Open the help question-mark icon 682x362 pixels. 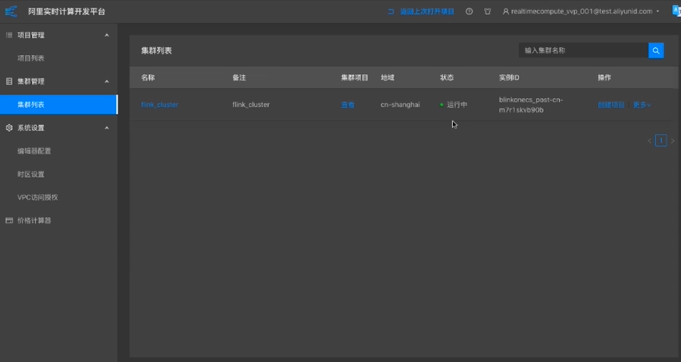point(469,12)
